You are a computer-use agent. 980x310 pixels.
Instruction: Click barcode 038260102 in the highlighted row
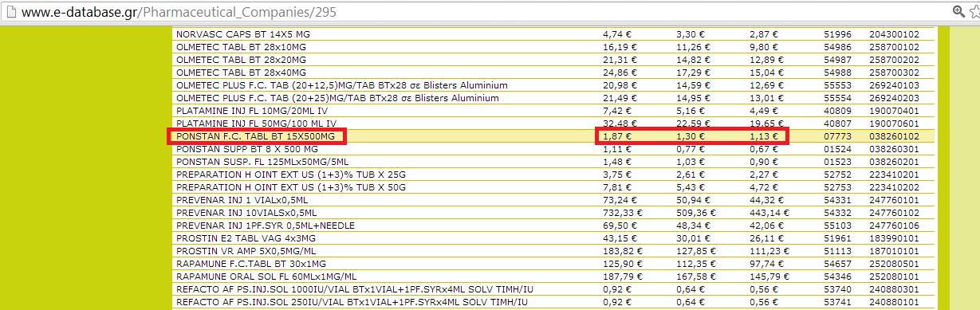[894, 136]
